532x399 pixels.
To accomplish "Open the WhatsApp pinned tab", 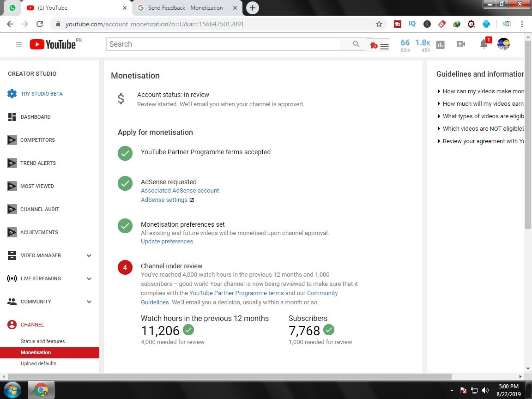I will click(x=12, y=8).
